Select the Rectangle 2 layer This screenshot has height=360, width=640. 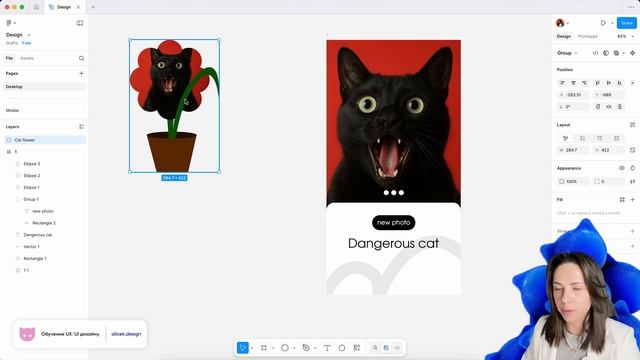tap(45, 223)
